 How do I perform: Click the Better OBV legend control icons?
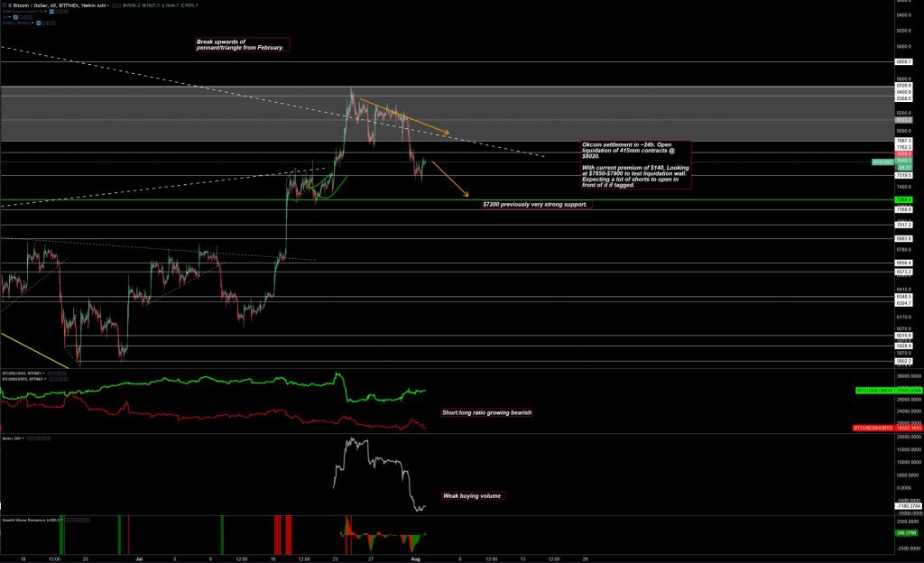(41, 438)
